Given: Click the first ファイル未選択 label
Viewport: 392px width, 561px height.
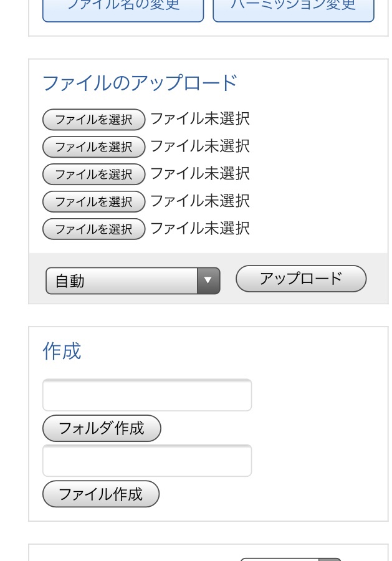Looking at the screenshot, I should pos(200,119).
